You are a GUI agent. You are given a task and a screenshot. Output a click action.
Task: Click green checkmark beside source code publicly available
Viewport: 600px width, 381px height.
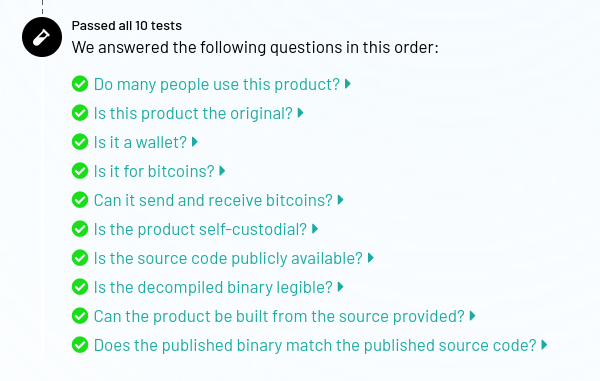(80, 258)
